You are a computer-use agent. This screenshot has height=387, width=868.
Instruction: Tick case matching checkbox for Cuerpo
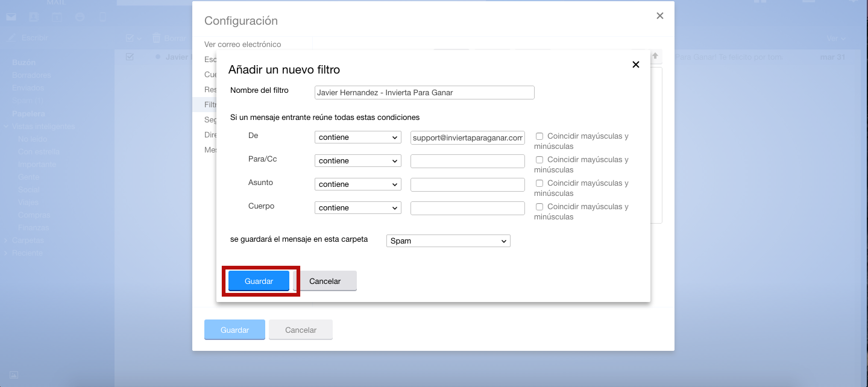pyautogui.click(x=539, y=207)
